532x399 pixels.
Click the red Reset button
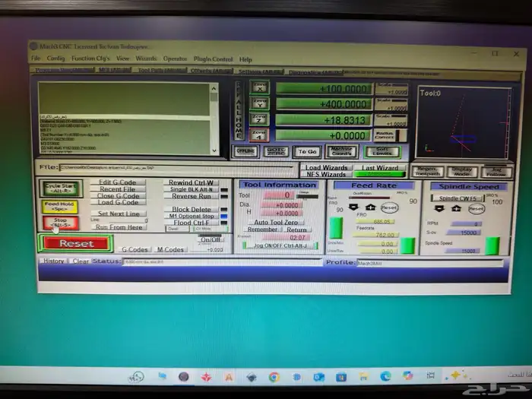pyautogui.click(x=76, y=243)
